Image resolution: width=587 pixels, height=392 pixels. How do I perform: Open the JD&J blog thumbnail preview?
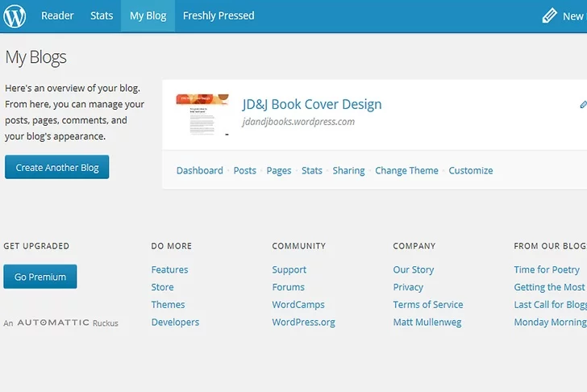[x=202, y=115]
